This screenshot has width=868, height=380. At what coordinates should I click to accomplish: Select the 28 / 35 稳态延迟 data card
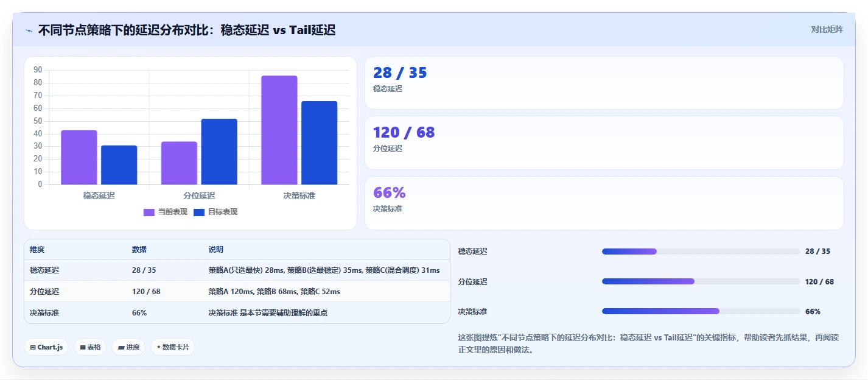(x=604, y=83)
